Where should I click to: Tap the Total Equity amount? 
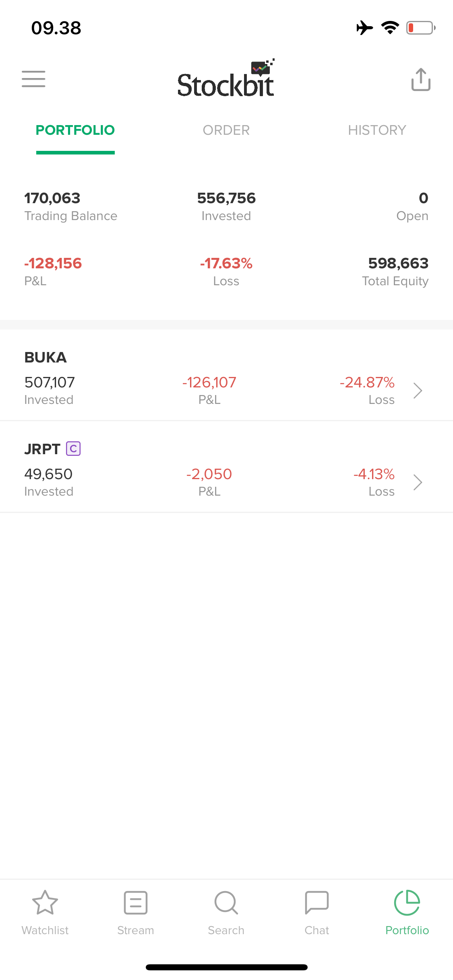[398, 264]
